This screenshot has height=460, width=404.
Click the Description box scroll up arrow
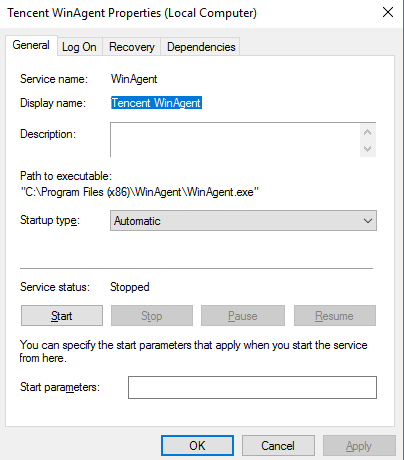[x=368, y=132]
